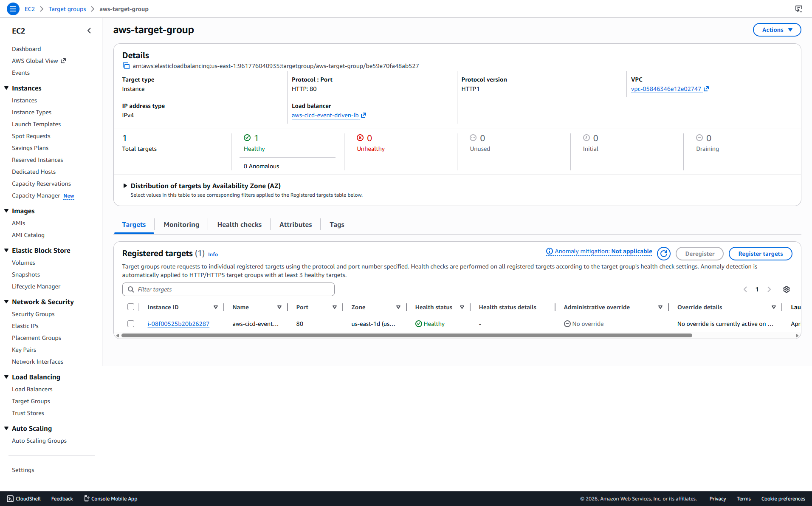Open the aws-cicd-event-driven-lb link
This screenshot has width=812, height=506.
coord(325,115)
